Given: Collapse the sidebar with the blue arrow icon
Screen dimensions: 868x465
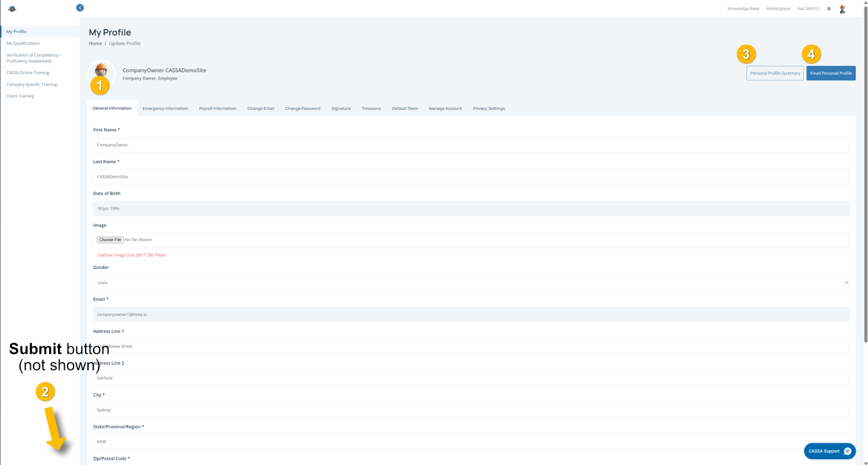Looking at the screenshot, I should point(80,8).
